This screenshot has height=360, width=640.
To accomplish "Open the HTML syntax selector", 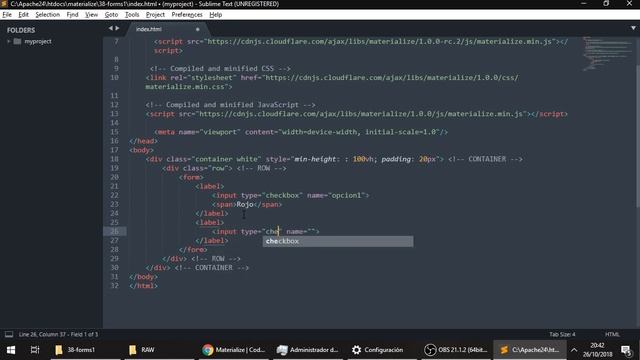I will (x=612, y=334).
